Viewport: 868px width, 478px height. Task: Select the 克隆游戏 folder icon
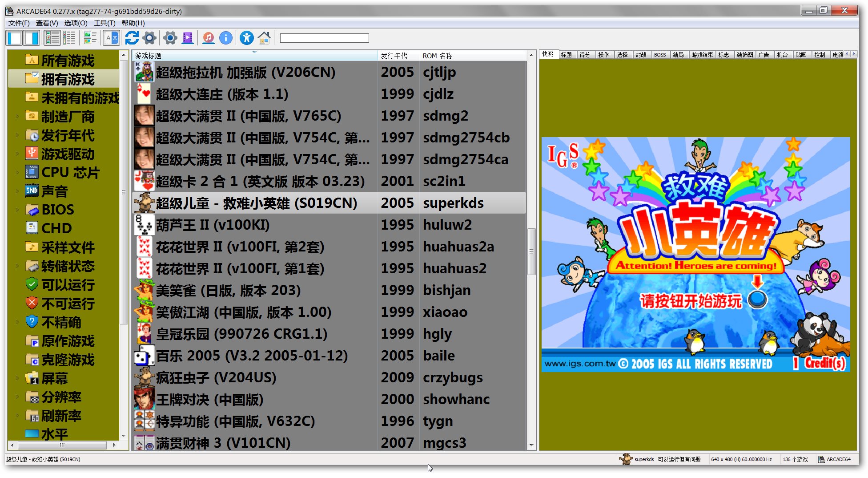[x=32, y=360]
